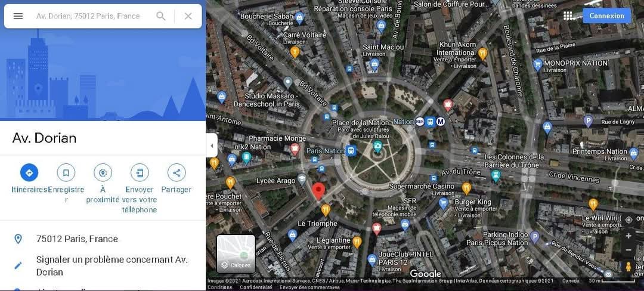Save place with Enregistrer icon

pos(66,173)
